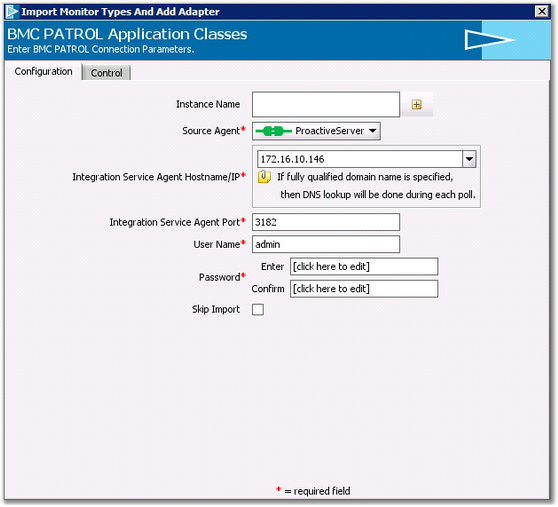Click the '= required field' legend text

(317, 491)
